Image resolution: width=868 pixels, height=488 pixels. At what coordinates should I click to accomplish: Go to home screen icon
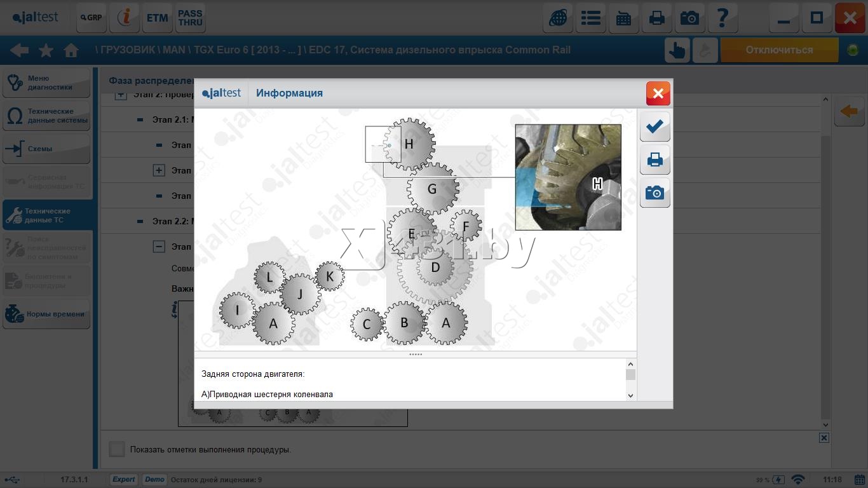71,50
